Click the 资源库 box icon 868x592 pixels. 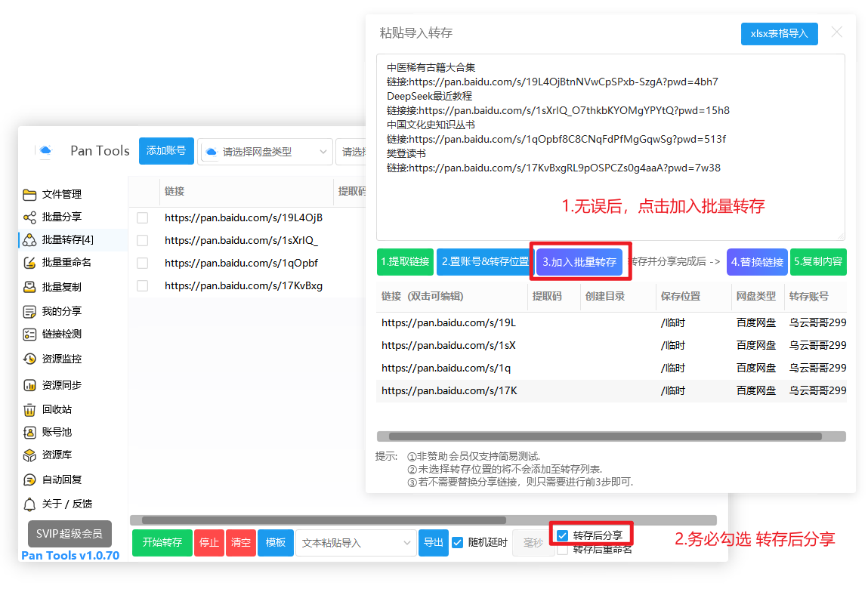[29, 455]
